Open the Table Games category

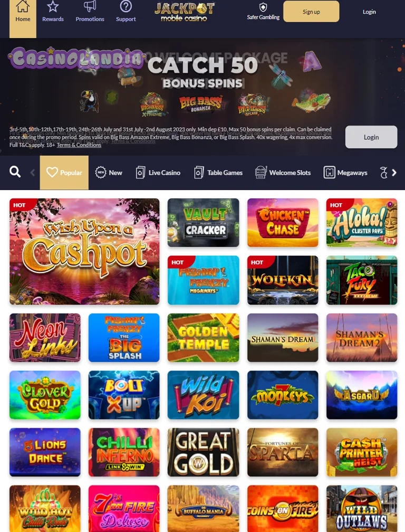tap(218, 173)
